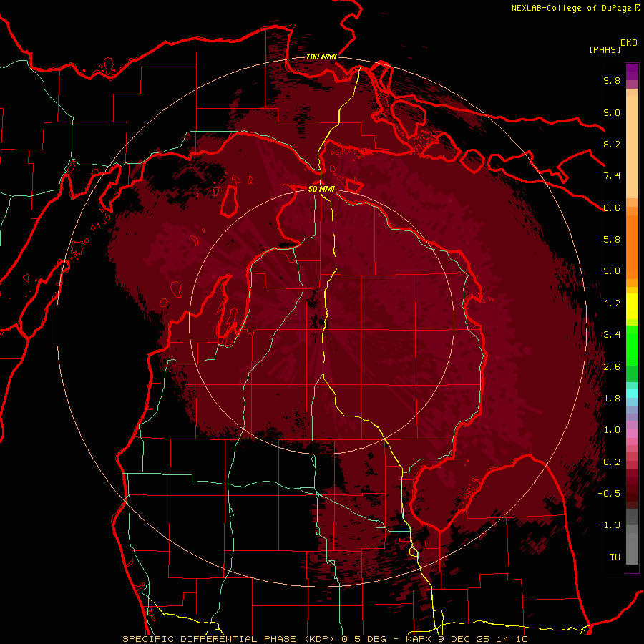Screen dimensions: 644x644
Task: Click the 4.2 scale value label
Action: 612,303
